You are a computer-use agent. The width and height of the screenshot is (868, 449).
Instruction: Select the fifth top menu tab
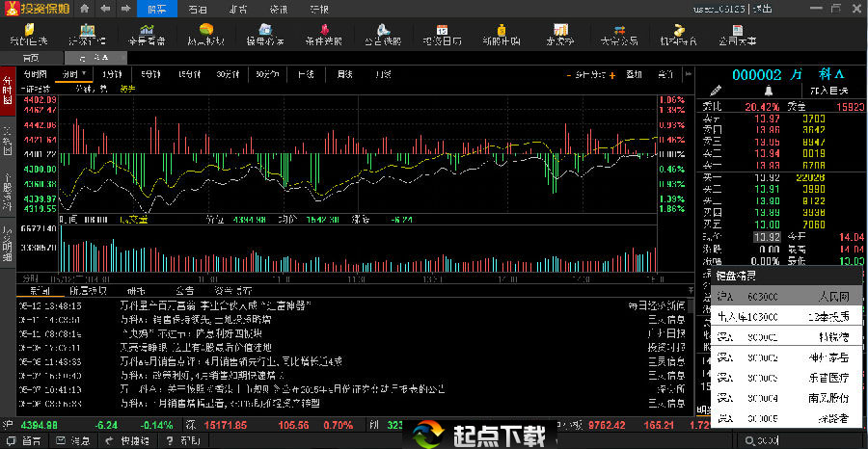(319, 10)
